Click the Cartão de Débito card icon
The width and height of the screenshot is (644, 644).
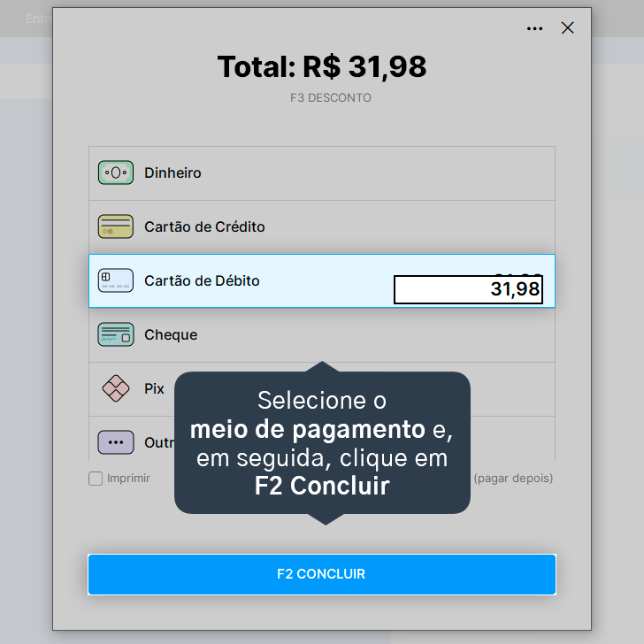tap(115, 280)
